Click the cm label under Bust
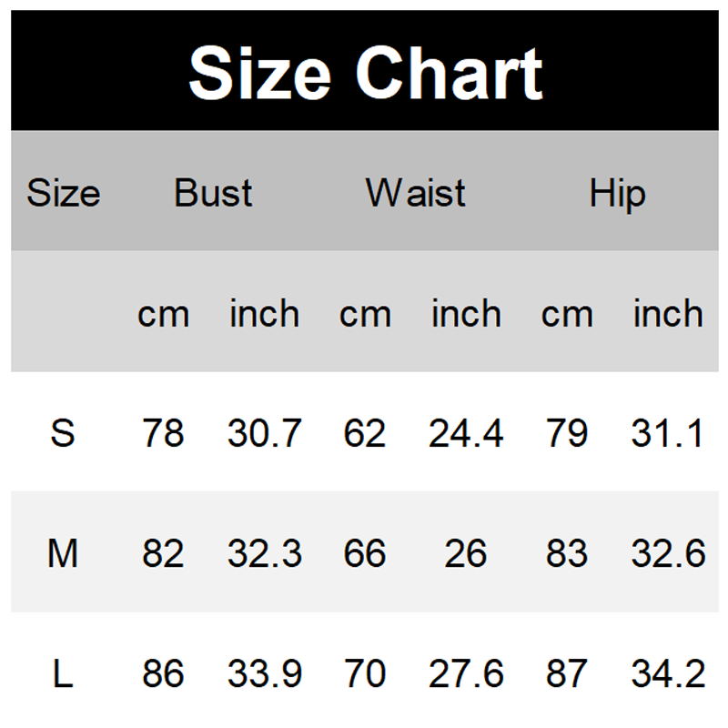The image size is (728, 728). pyautogui.click(x=163, y=314)
